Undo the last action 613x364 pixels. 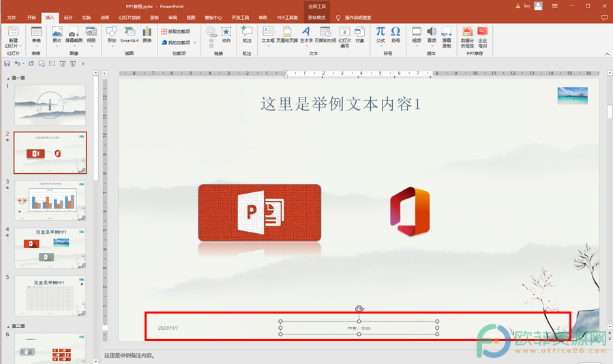(x=17, y=63)
